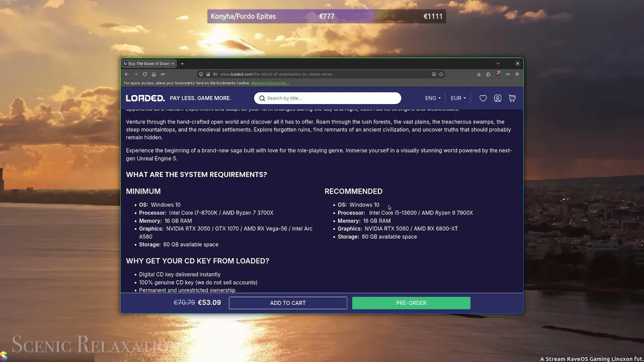Open the browser home page icon

tap(154, 74)
